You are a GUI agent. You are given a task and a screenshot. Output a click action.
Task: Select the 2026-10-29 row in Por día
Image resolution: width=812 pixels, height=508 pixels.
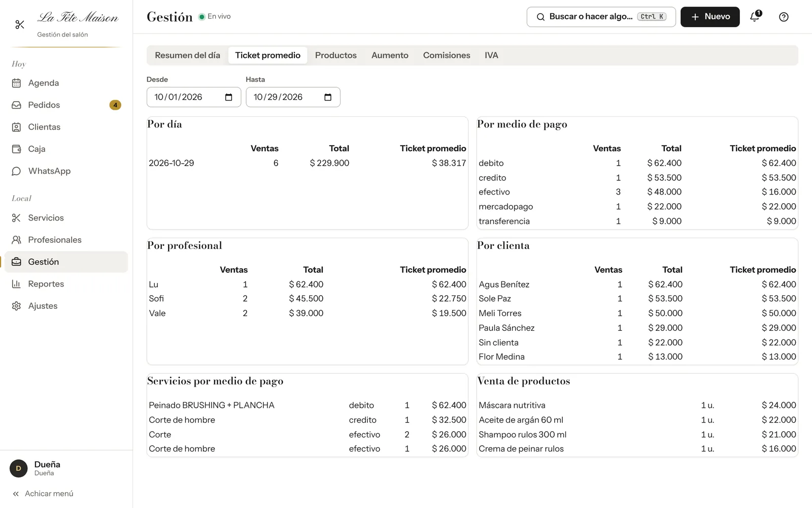[x=307, y=163]
